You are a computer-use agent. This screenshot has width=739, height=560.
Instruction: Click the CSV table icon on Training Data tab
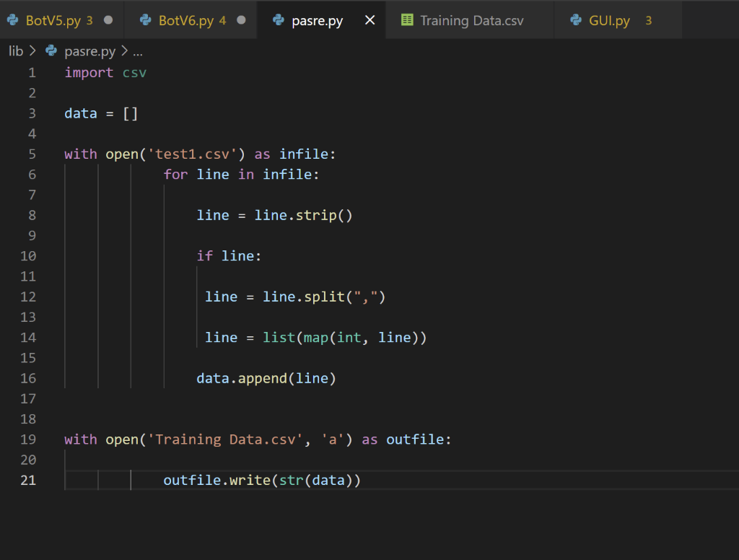coord(407,19)
